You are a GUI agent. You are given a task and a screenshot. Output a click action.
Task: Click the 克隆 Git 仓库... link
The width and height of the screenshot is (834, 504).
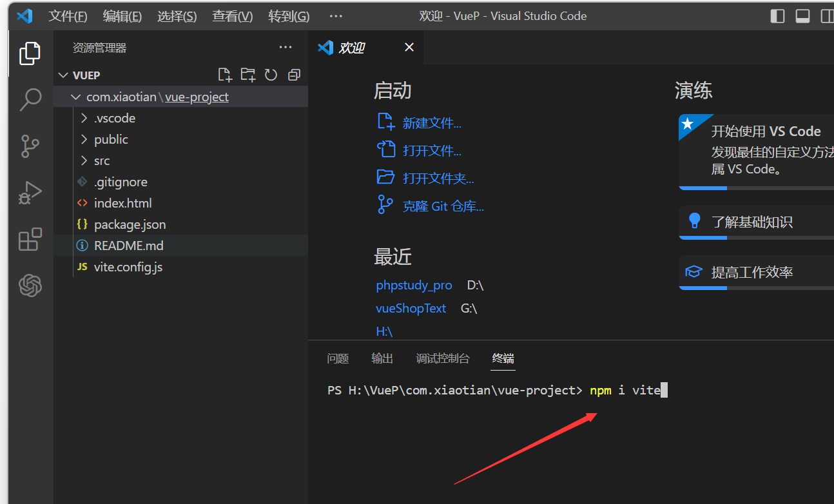pos(443,206)
